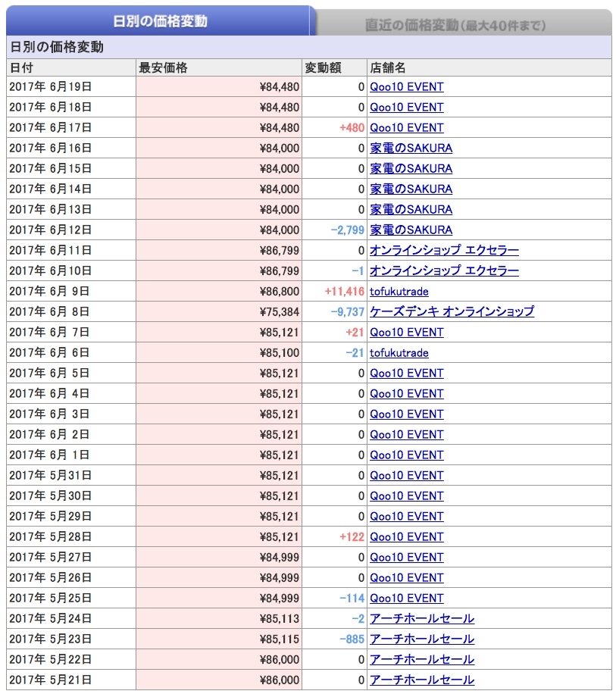
Task: Open Qoo10 EVENT link for 5月27日
Action: tap(406, 557)
